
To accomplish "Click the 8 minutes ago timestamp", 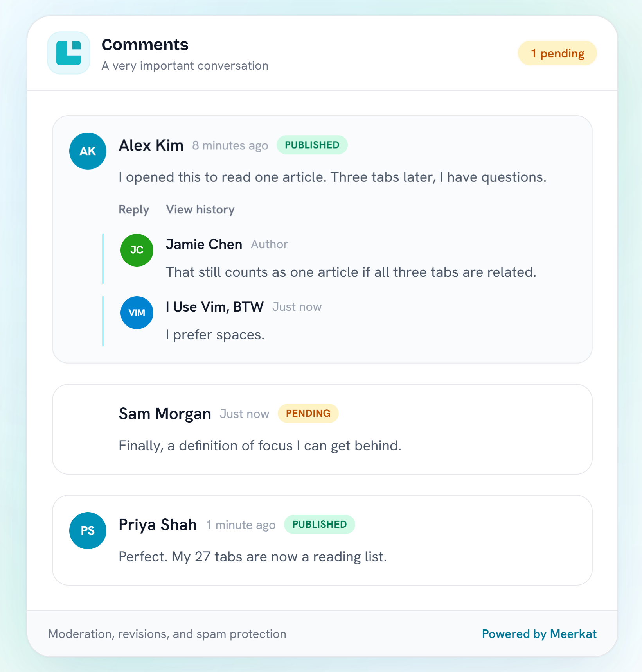I will (230, 146).
